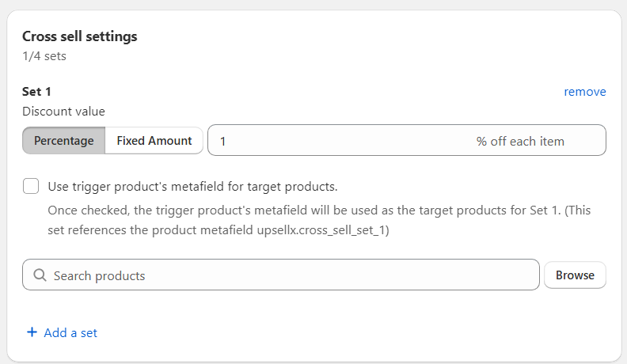Viewport: 627px width, 364px height.
Task: Click the Discount value label
Action: [63, 112]
